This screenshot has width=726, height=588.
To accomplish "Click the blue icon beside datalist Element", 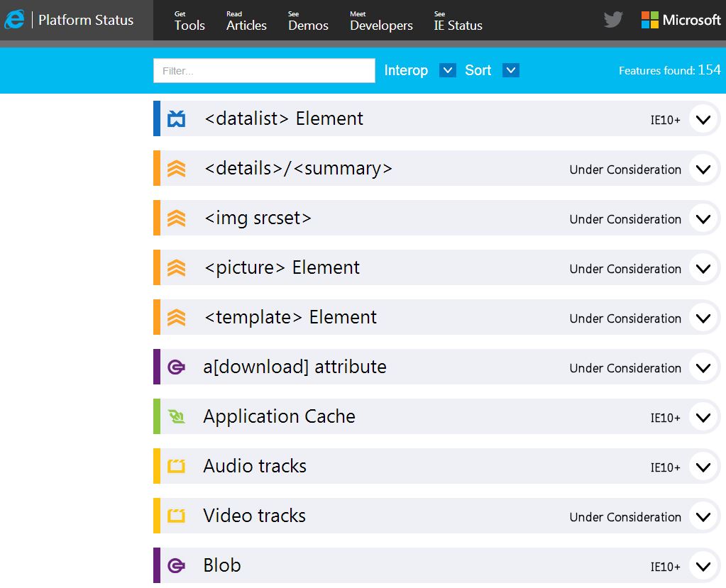I will coord(176,119).
